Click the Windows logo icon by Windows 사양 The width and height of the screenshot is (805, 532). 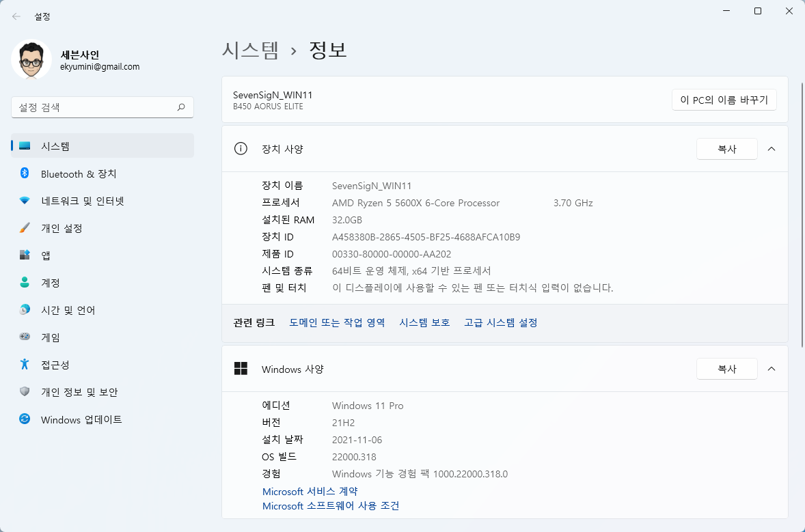pos(241,368)
